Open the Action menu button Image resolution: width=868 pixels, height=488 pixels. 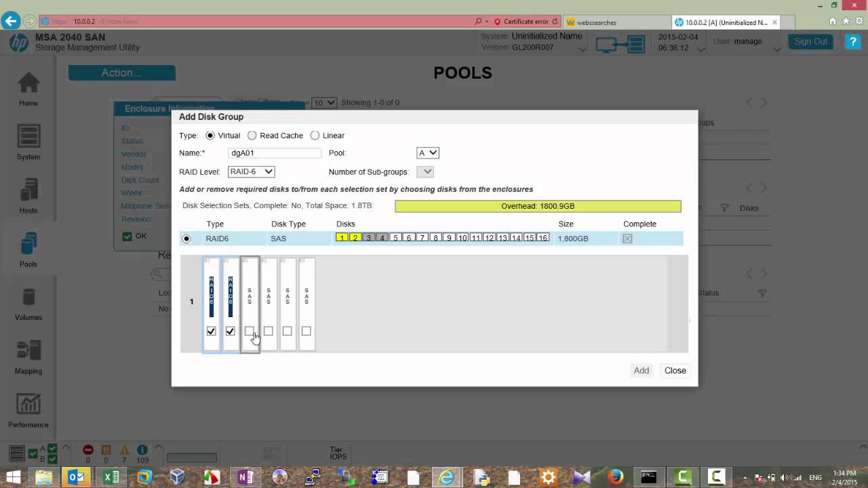[x=121, y=73]
